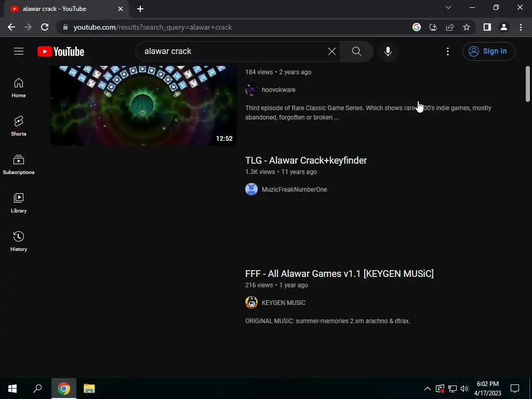Show hidden system tray icons
Viewport: 532px width, 399px height.
coord(428,389)
